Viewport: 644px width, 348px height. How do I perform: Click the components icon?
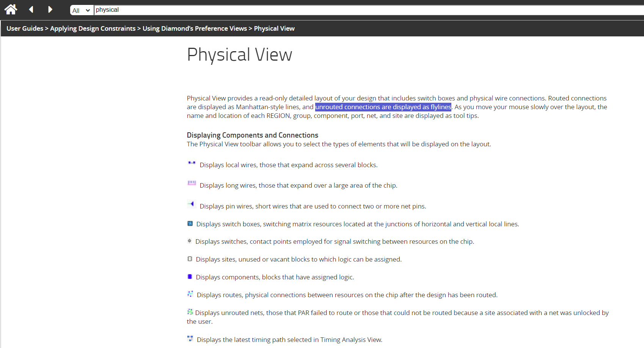pos(190,277)
